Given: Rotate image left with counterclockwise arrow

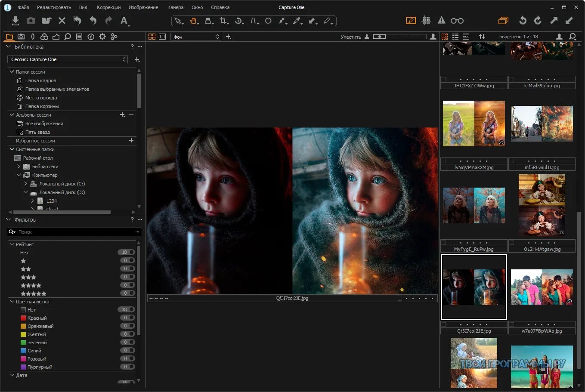Looking at the screenshot, I should [x=523, y=20].
